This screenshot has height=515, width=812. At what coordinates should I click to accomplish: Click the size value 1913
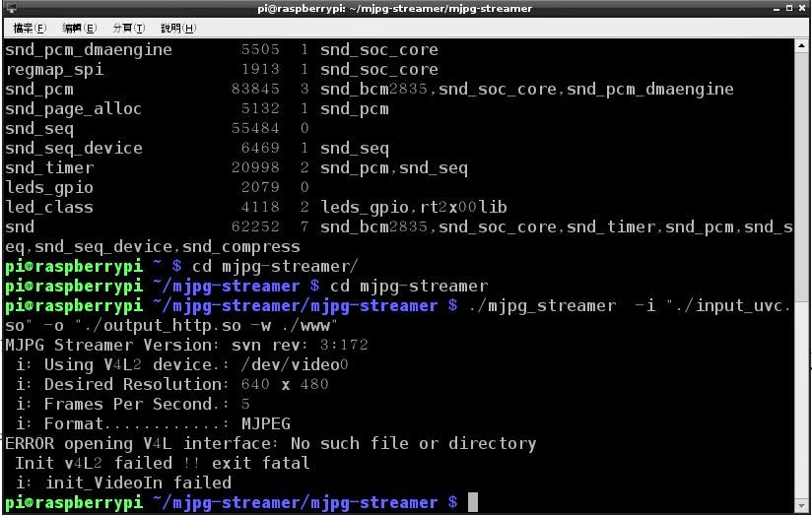pyautogui.click(x=260, y=69)
